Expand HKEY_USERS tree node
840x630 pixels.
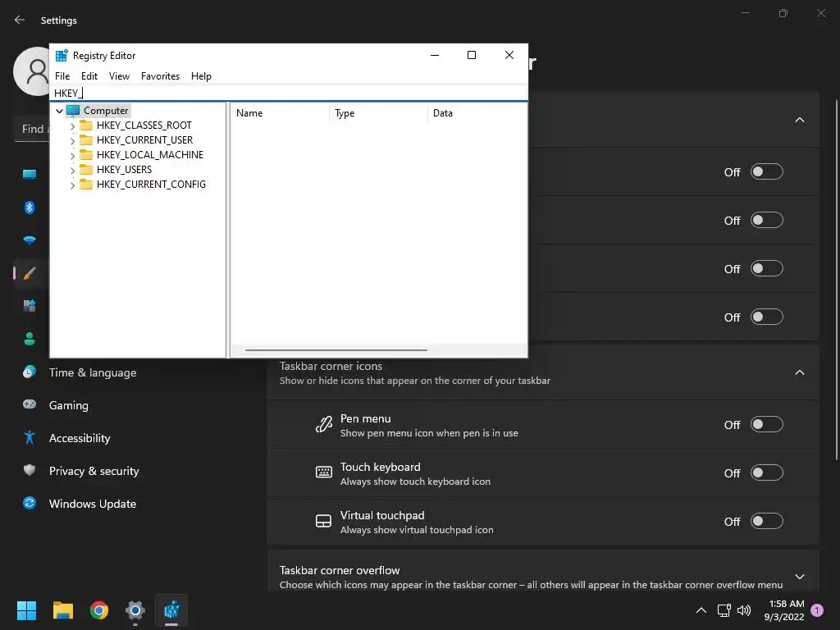tap(72, 171)
